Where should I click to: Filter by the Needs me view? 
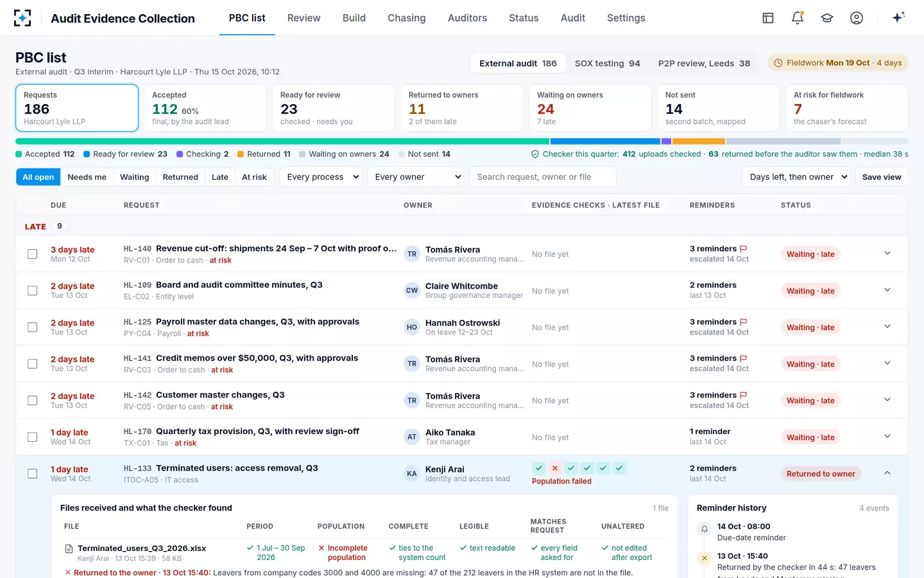pos(87,177)
